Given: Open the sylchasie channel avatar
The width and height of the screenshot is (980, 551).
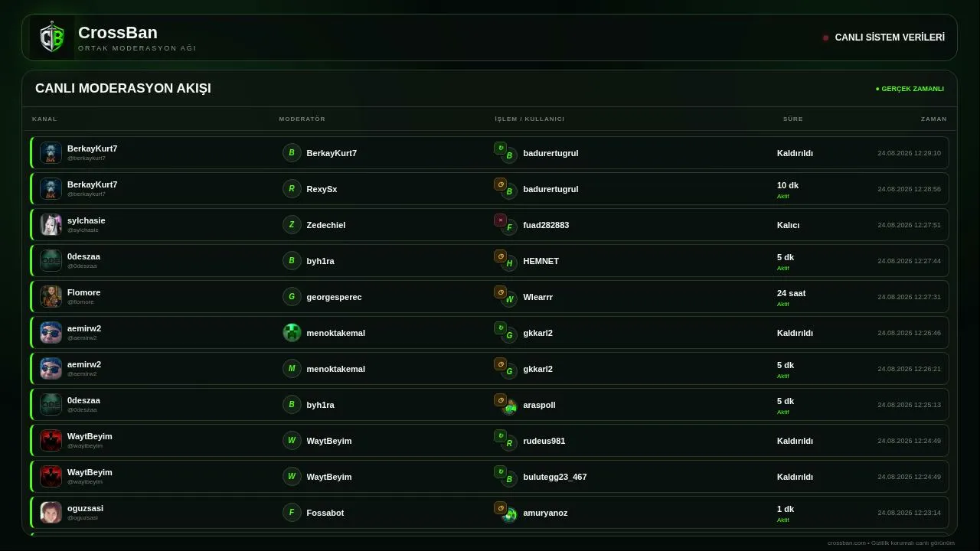Looking at the screenshot, I should pos(51,224).
